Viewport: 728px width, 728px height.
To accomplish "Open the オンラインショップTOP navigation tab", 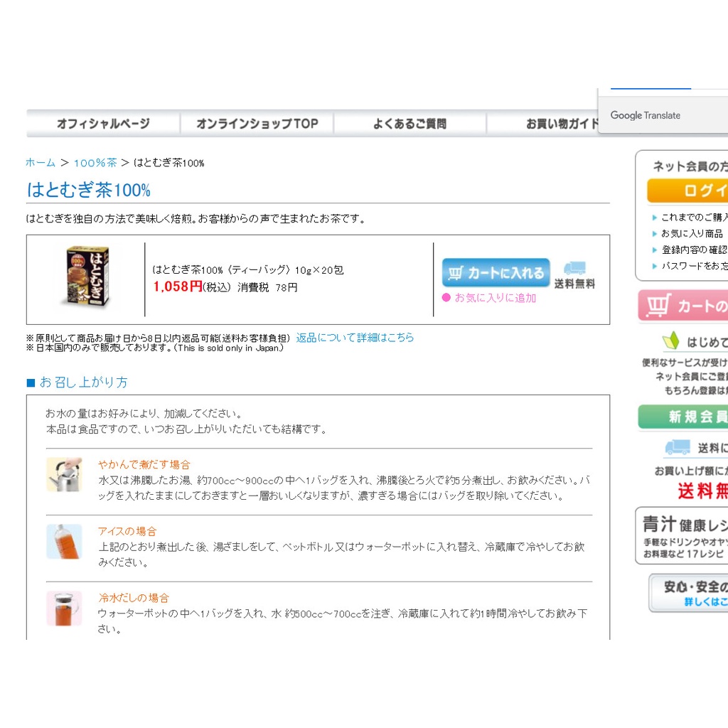I will [257, 124].
